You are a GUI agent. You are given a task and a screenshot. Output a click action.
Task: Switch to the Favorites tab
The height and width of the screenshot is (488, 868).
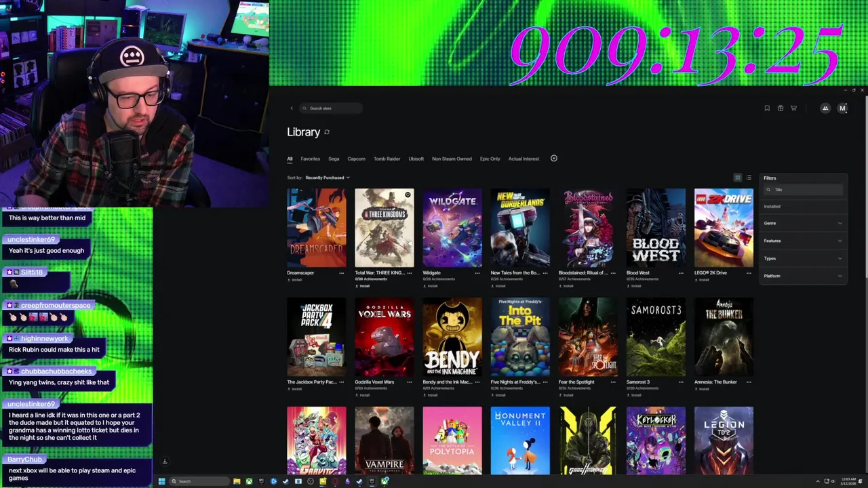[311, 159]
